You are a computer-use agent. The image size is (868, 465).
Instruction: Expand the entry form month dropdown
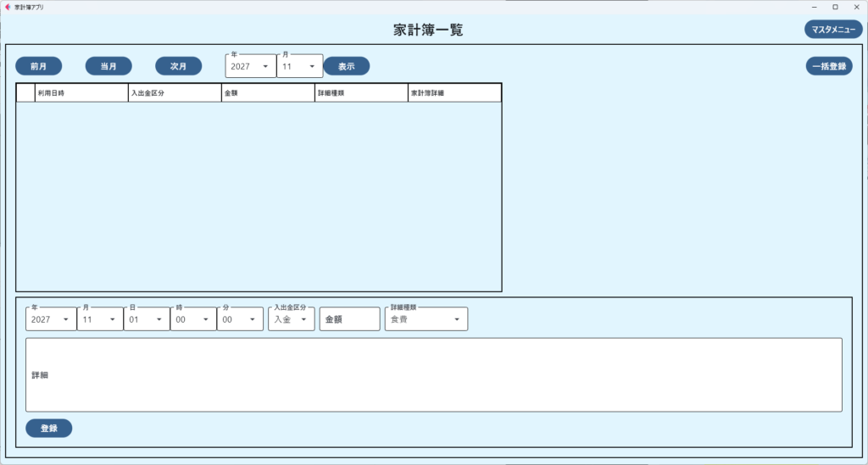tap(99, 319)
